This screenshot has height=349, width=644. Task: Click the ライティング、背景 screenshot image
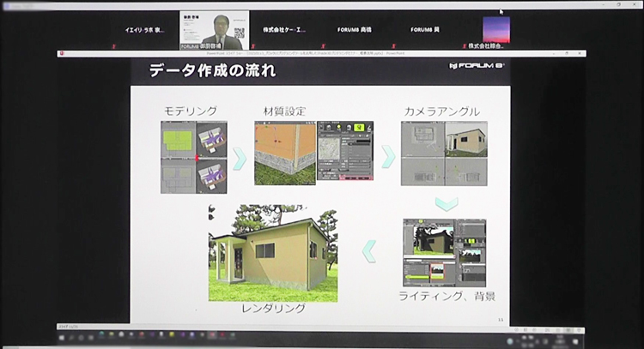[x=445, y=253]
